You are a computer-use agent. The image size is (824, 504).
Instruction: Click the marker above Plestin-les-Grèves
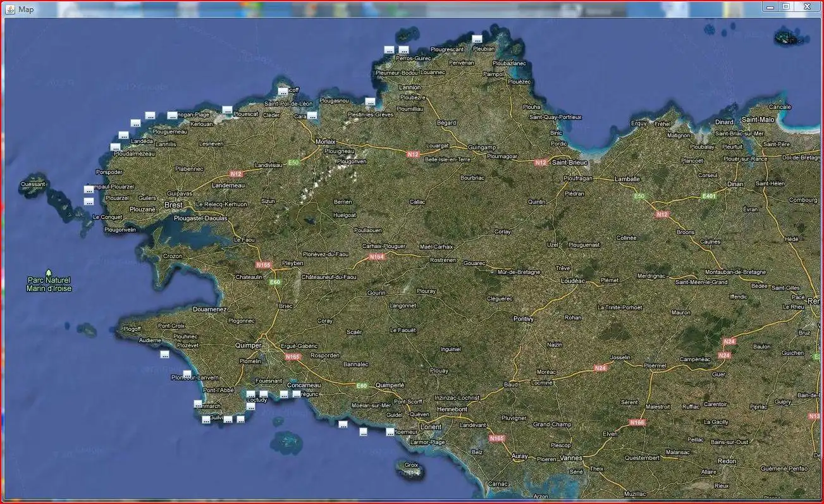(x=370, y=101)
